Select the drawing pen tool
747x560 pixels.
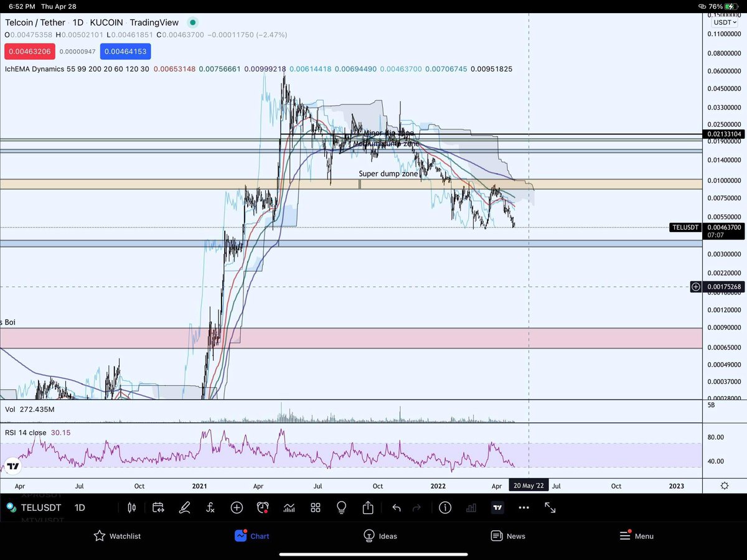[184, 508]
